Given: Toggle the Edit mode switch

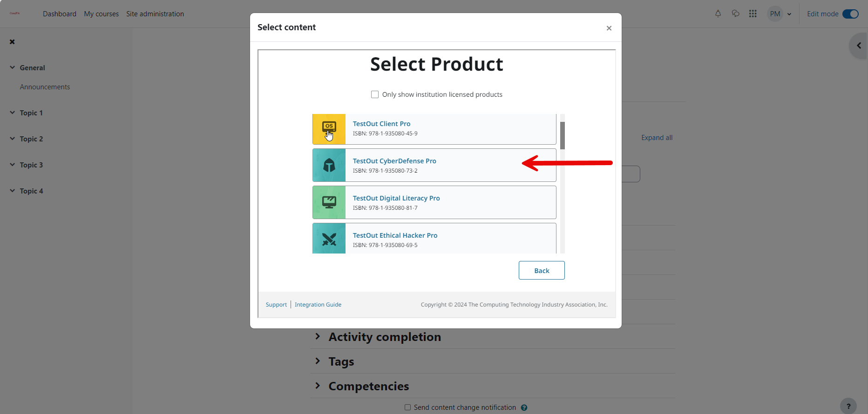Looking at the screenshot, I should pos(850,14).
